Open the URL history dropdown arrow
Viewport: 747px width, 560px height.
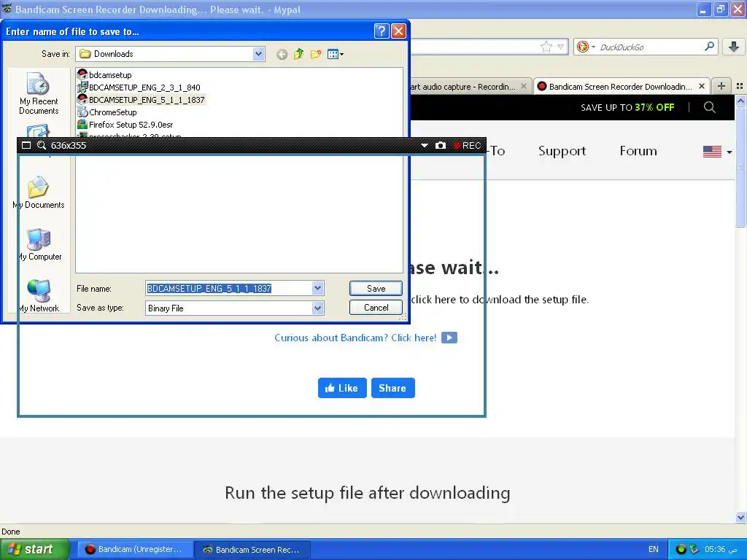pos(561,47)
